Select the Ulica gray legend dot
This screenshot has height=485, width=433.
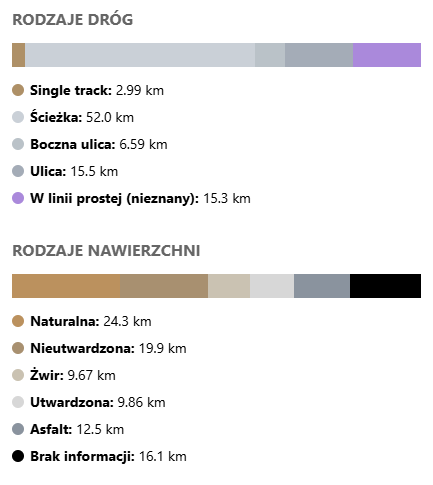(18, 171)
